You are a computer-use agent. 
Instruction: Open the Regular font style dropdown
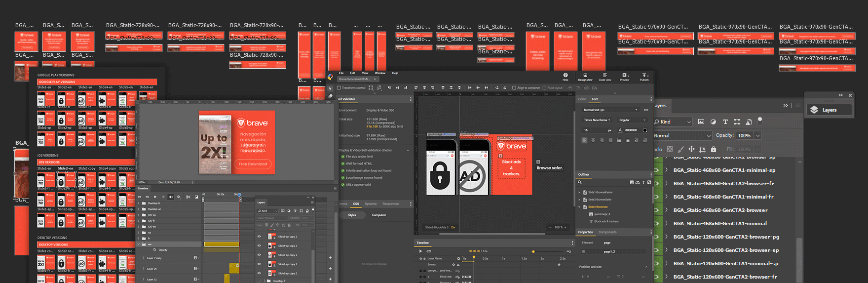point(632,120)
